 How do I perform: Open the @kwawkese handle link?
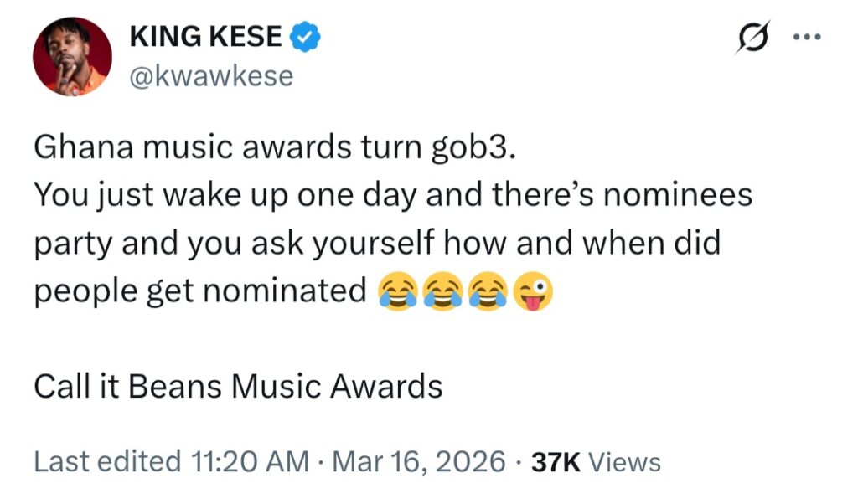point(212,76)
